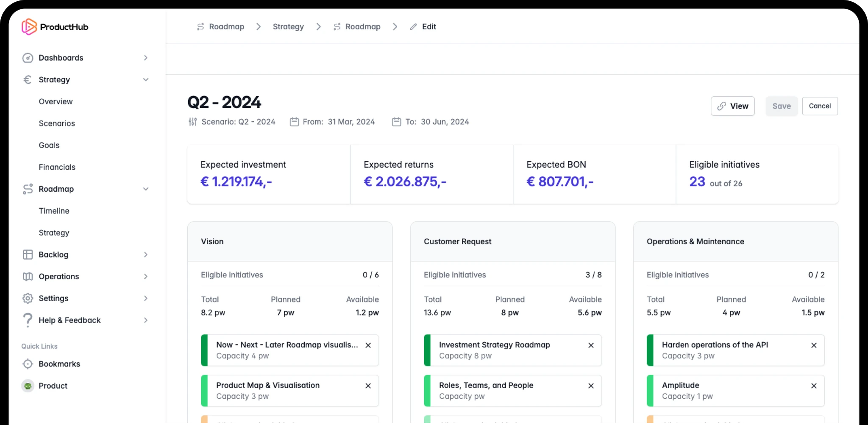Go to Timeline under Roadmap
This screenshot has width=868, height=425.
tap(54, 211)
